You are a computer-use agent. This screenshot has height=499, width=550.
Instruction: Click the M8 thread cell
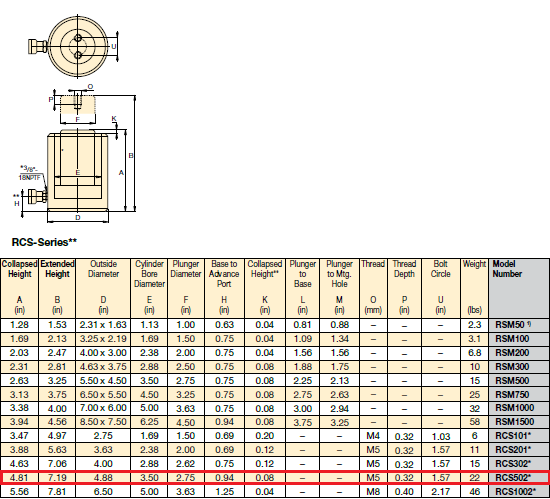pos(373,492)
